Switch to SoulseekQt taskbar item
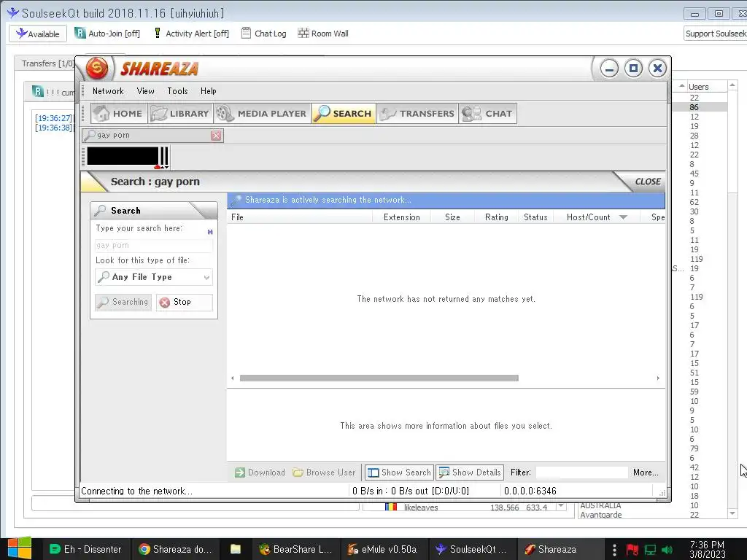747x560 pixels. point(471,549)
